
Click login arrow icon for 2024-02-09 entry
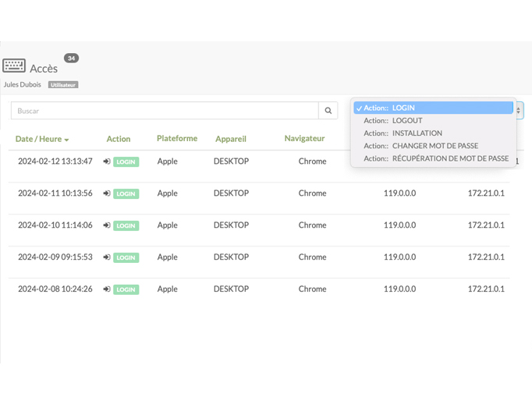click(x=107, y=257)
